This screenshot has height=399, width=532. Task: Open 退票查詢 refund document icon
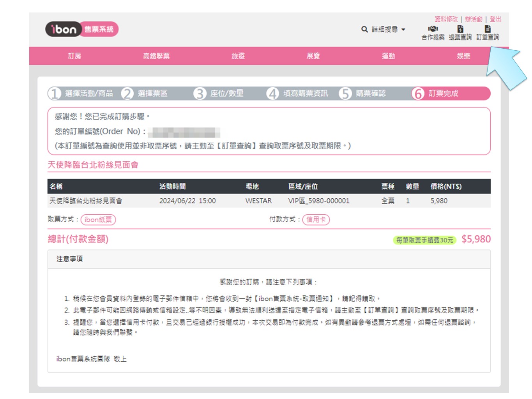[460, 29]
